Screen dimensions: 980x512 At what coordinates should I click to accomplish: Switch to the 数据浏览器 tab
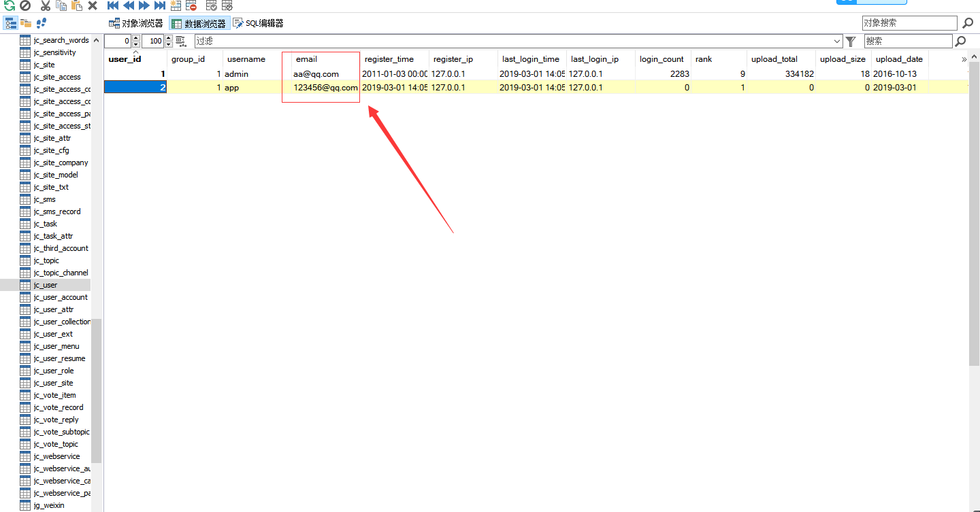(x=199, y=23)
